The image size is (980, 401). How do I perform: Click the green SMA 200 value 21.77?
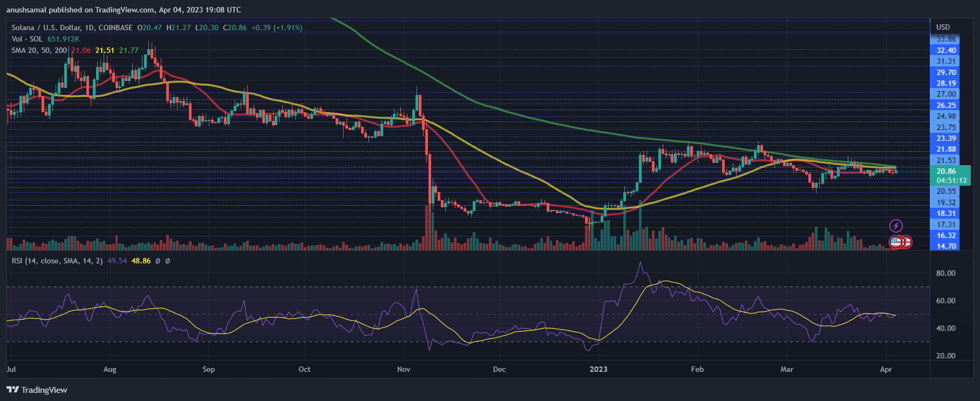click(129, 50)
